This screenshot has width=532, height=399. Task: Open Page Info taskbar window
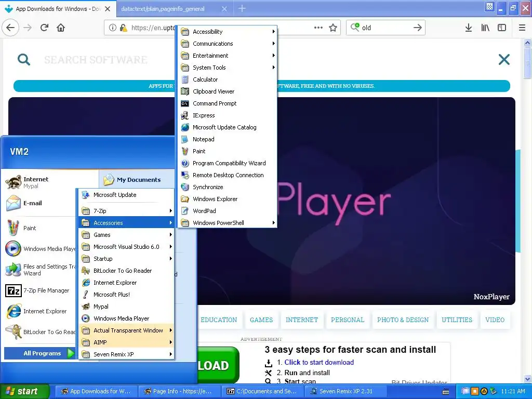[x=179, y=391]
